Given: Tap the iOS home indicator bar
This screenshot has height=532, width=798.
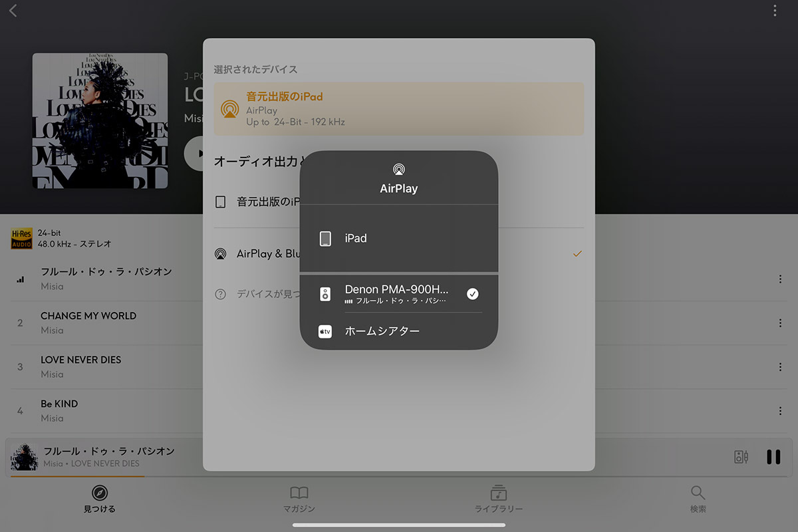Looking at the screenshot, I should click(399, 525).
